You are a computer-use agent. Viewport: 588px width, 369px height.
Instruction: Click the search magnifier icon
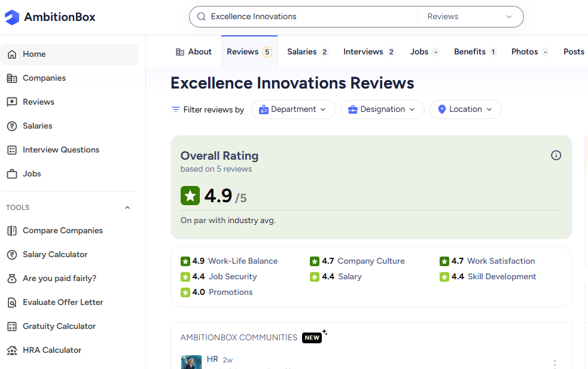pos(202,17)
